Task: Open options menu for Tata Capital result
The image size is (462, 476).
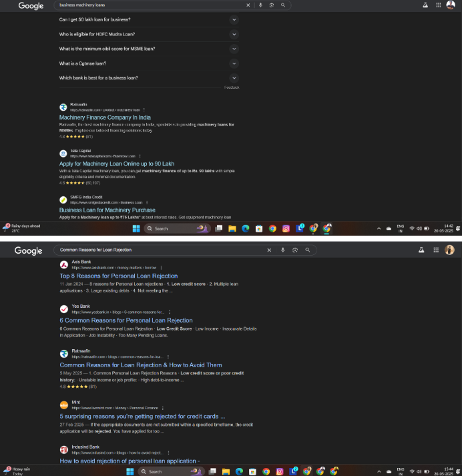Action: click(x=140, y=156)
